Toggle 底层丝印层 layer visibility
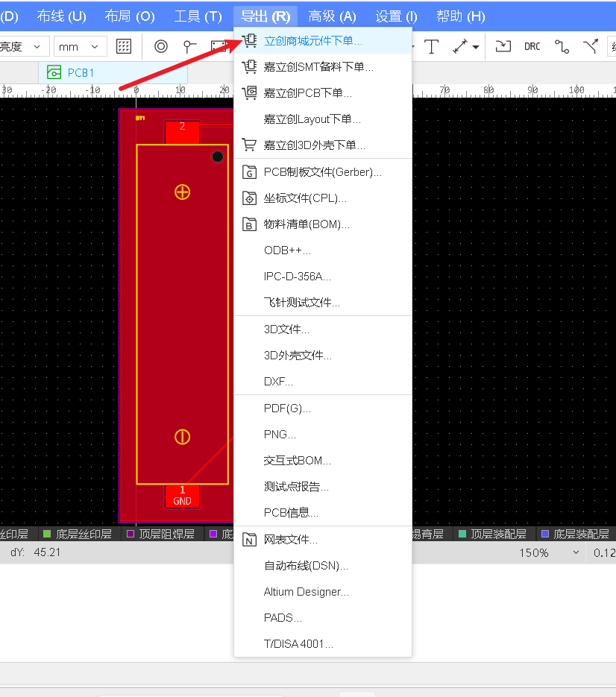The width and height of the screenshot is (616, 697). click(48, 533)
